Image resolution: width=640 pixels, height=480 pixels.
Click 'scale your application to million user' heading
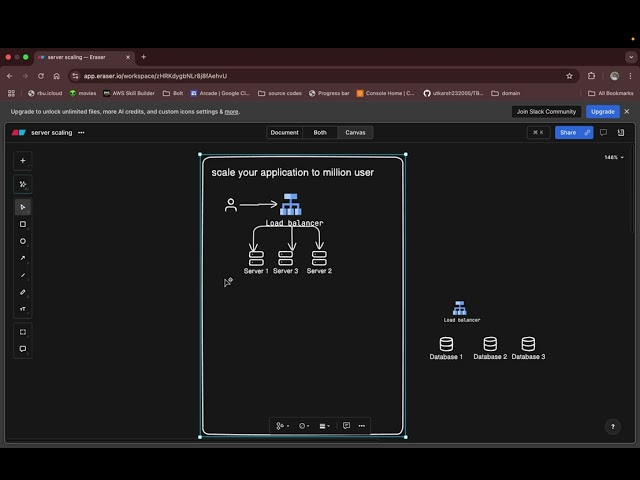point(292,173)
